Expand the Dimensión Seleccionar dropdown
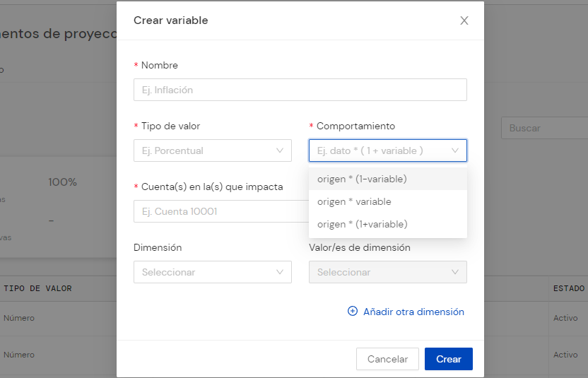The height and width of the screenshot is (378, 588). [213, 272]
